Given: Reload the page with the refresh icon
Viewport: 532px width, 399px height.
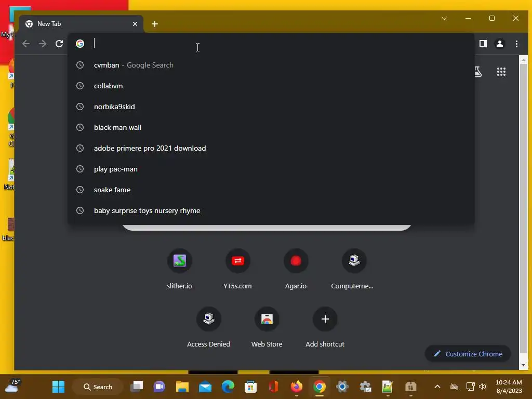Looking at the screenshot, I should click(x=59, y=44).
